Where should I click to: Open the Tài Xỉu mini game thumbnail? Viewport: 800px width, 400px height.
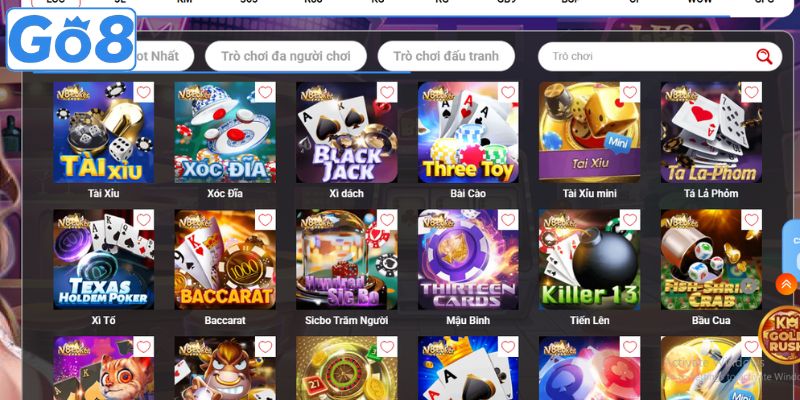point(589,132)
